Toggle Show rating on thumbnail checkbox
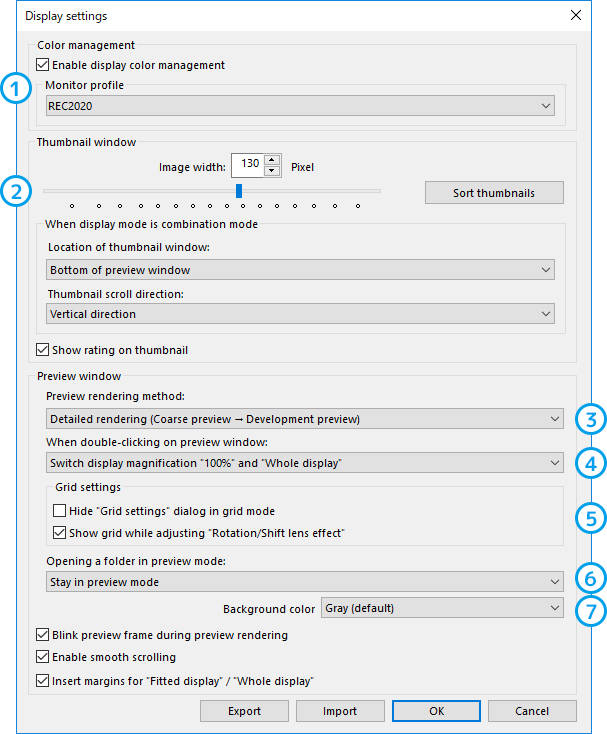607x734 pixels. pyautogui.click(x=43, y=349)
